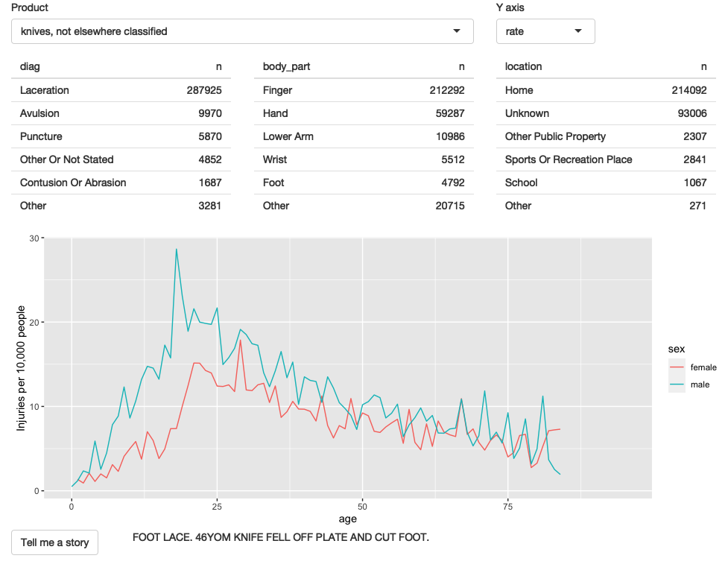The height and width of the screenshot is (570, 728).
Task: Click the Finger body part cell
Action: pyautogui.click(x=277, y=90)
